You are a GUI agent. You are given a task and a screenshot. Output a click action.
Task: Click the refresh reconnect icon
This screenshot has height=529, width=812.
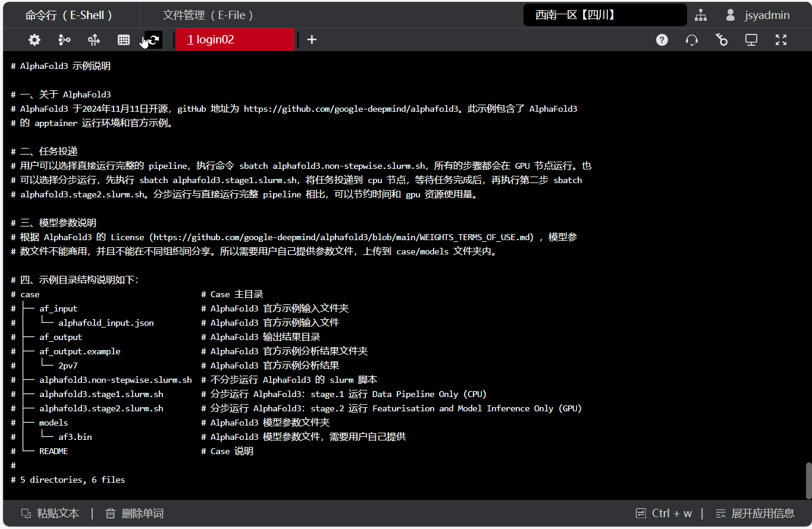click(153, 40)
